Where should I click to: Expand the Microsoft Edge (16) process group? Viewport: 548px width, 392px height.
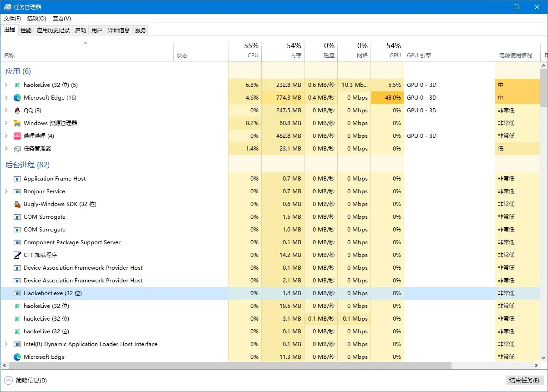[x=6, y=98]
